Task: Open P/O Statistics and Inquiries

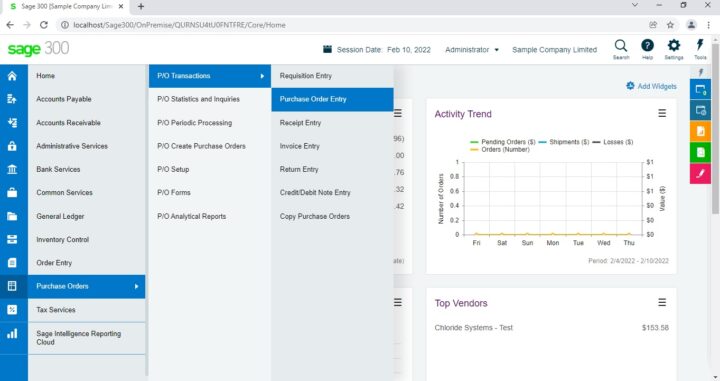Action: click(x=210, y=99)
